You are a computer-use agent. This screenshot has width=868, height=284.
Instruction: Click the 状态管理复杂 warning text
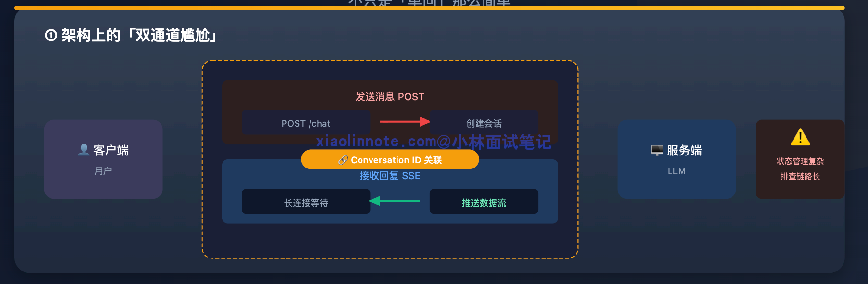[800, 161]
